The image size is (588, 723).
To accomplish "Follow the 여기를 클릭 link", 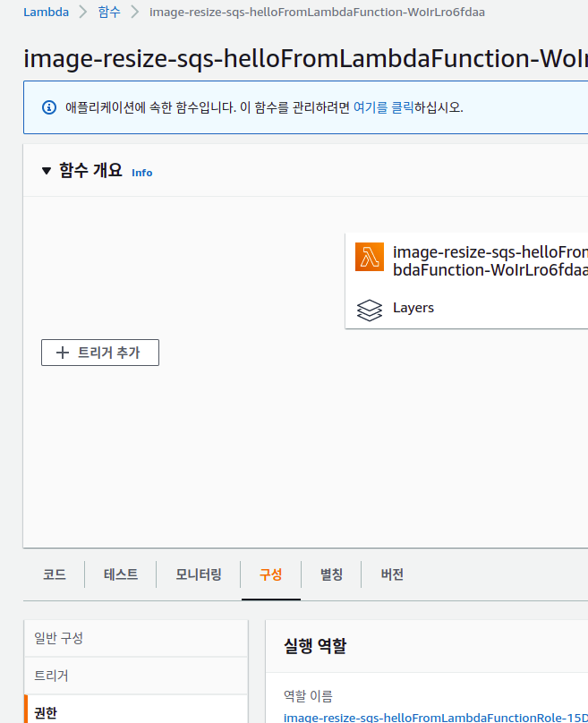I will pos(383,107).
